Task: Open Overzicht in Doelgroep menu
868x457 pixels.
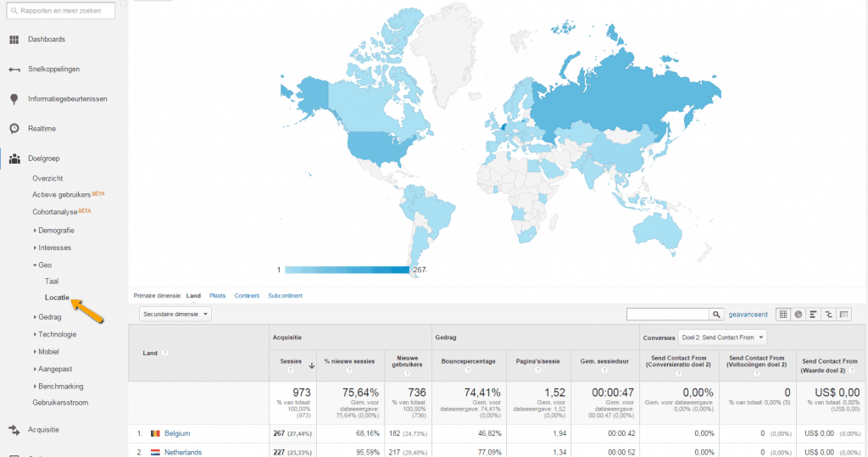Action: (x=47, y=178)
